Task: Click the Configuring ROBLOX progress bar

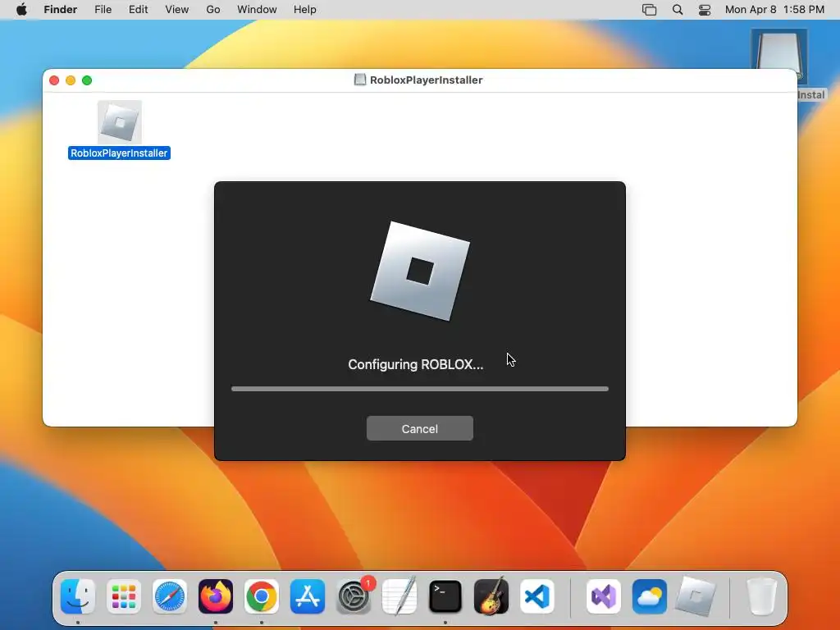Action: click(419, 389)
